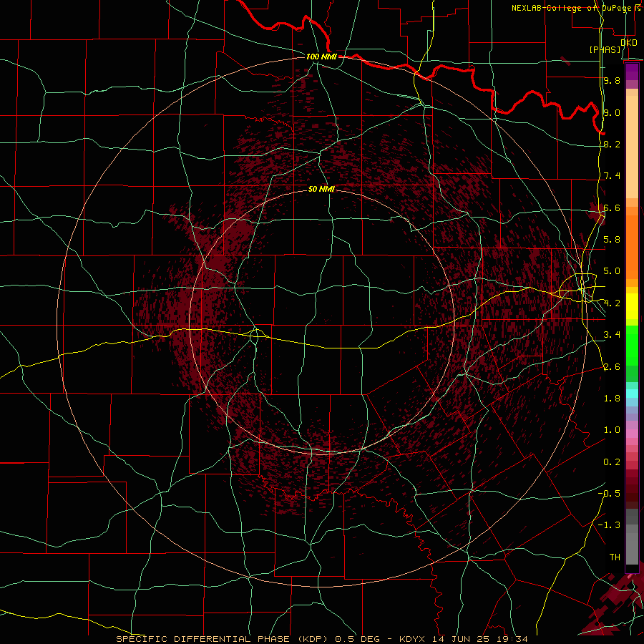Viewport: 644px width, 644px height.
Task: Click the 100 NMI range ring label
Action: [x=321, y=57]
